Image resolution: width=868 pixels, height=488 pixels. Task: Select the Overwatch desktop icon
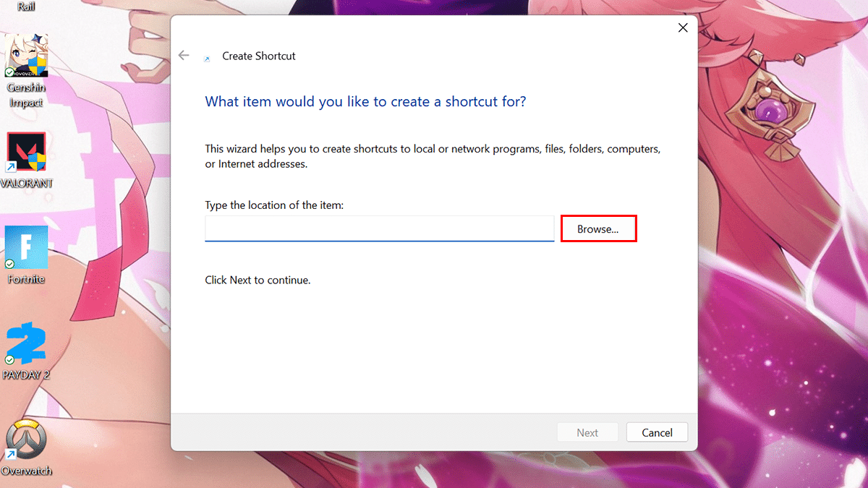(26, 448)
